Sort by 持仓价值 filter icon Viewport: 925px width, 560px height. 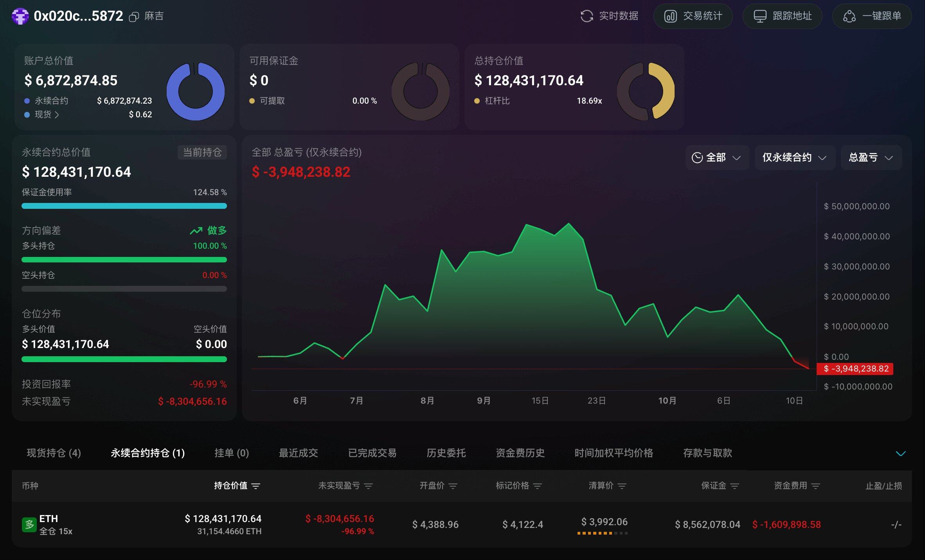[256, 486]
